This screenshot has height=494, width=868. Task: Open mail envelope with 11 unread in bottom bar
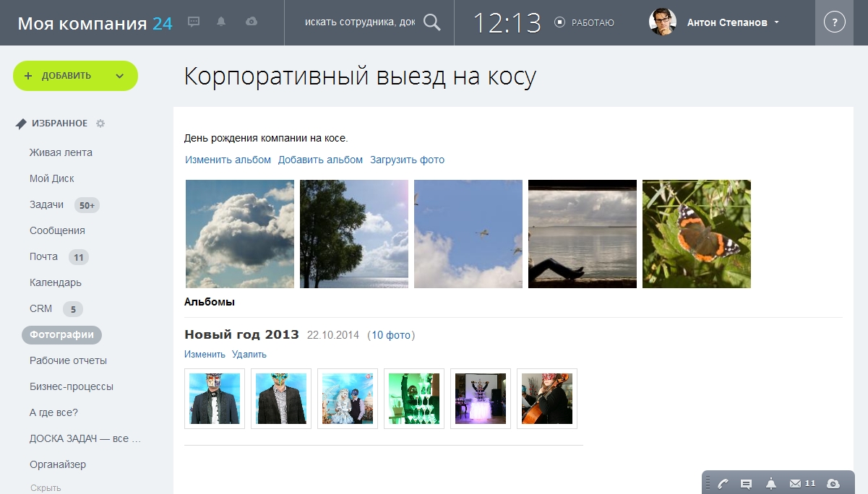pos(802,483)
